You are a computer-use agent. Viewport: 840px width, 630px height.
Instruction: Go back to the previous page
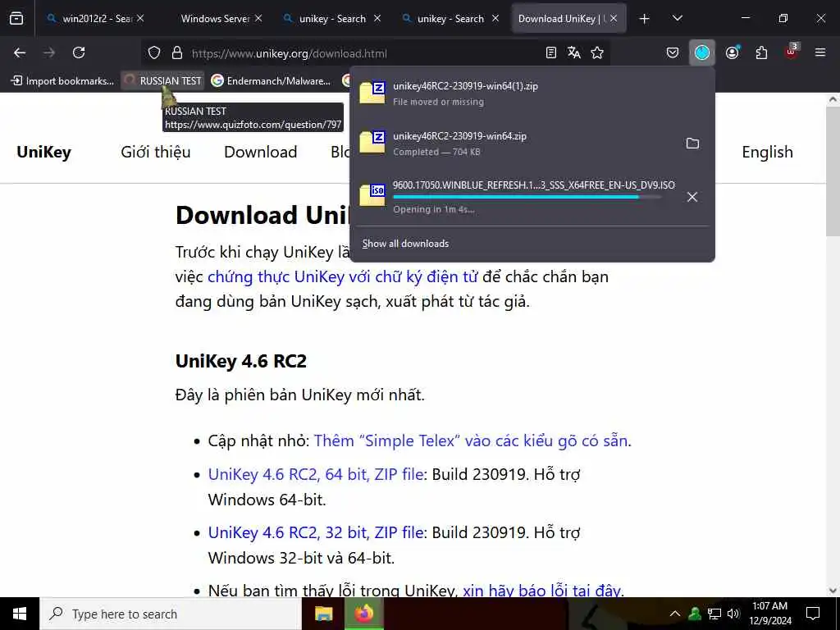(20, 52)
